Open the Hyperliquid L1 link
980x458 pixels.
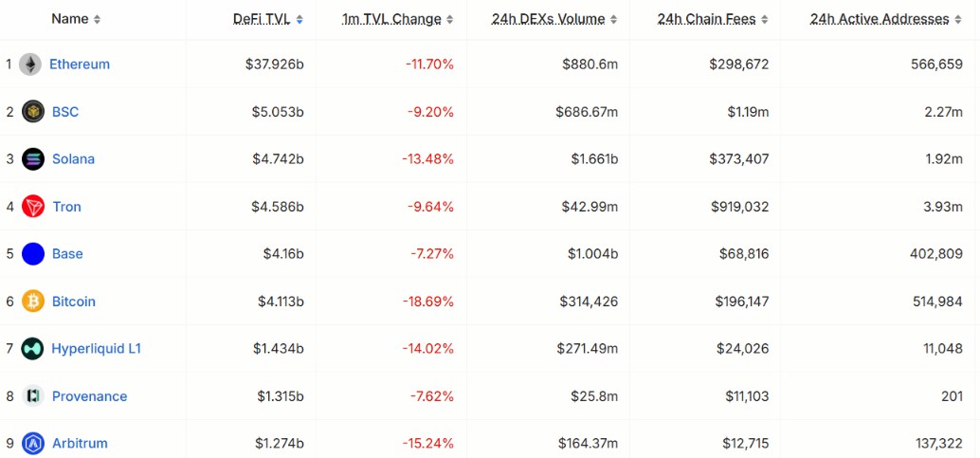click(97, 349)
